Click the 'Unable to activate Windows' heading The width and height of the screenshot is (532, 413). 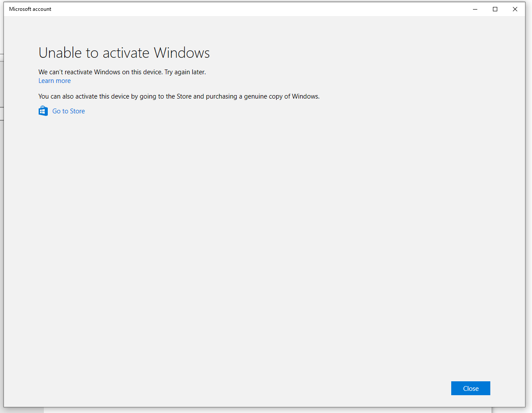(124, 53)
